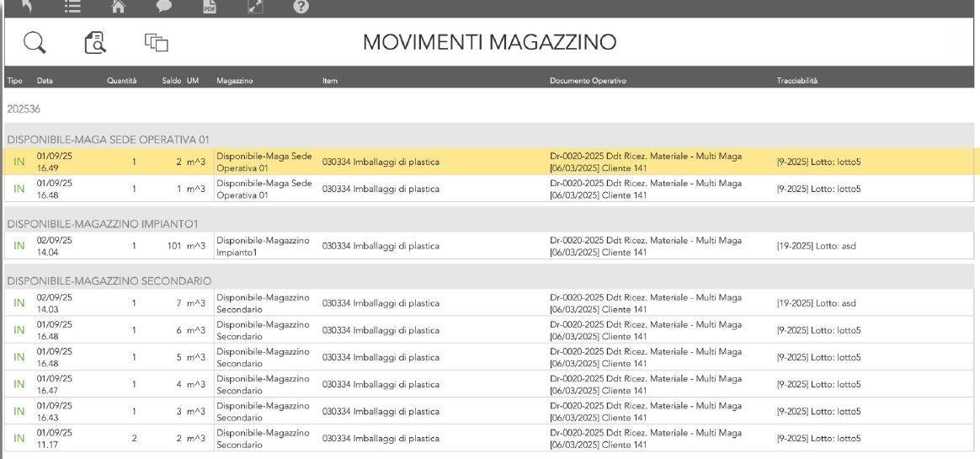The height and width of the screenshot is (459, 980).
Task: Select highlighted row dated 01/09/25 16.49
Action: coord(489,162)
